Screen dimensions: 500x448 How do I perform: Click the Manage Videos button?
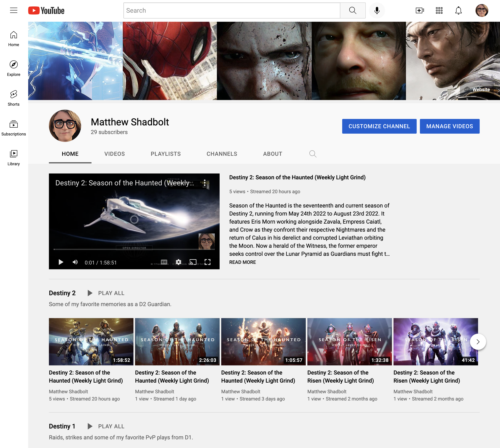pos(449,126)
